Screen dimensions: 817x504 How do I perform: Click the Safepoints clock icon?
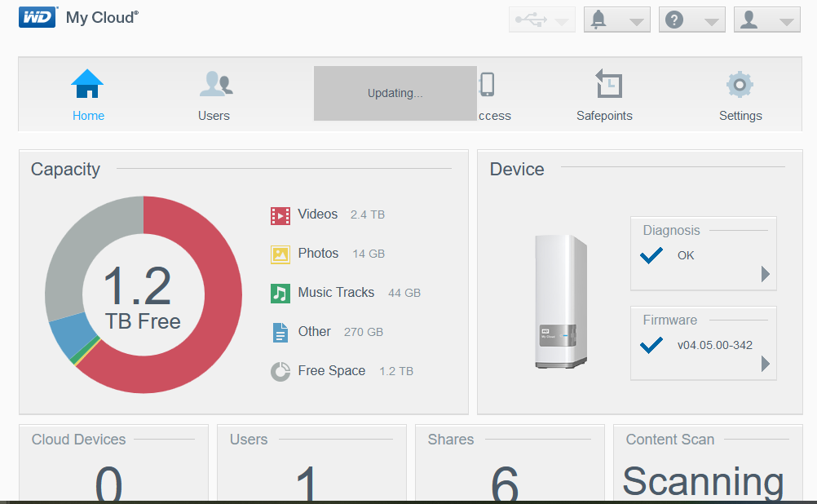click(x=608, y=83)
